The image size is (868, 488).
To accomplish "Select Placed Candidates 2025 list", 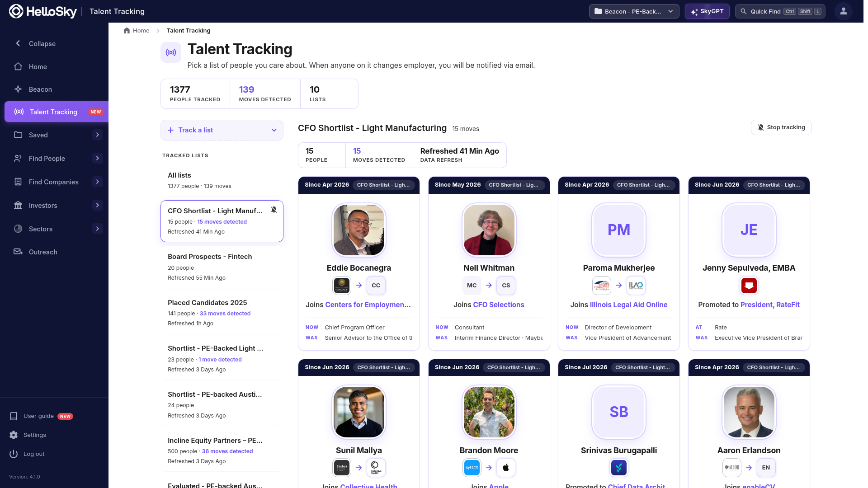I will click(x=222, y=313).
